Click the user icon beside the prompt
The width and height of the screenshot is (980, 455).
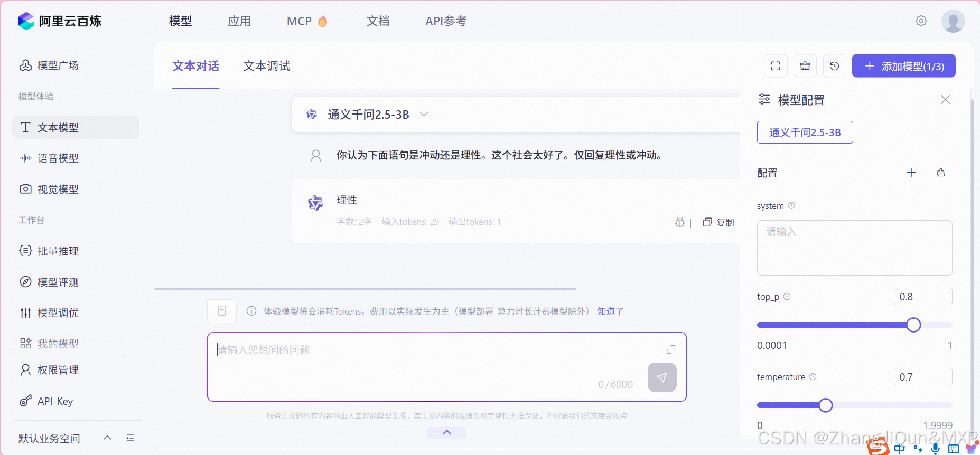coord(316,155)
